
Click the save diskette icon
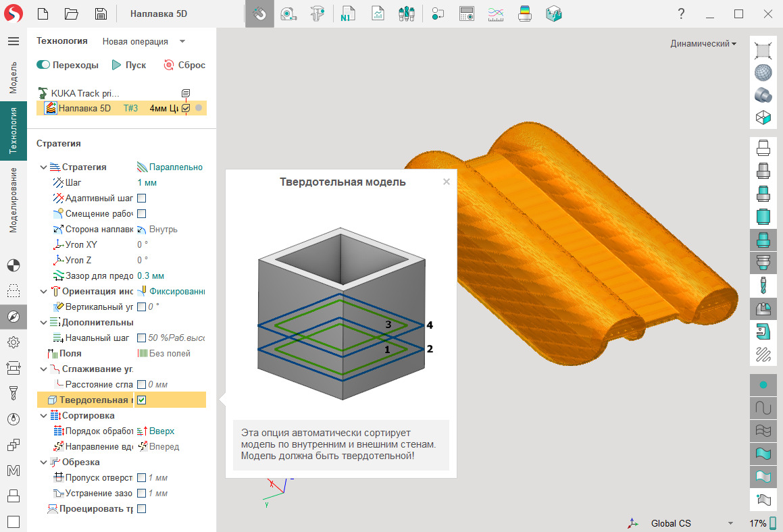click(x=101, y=14)
